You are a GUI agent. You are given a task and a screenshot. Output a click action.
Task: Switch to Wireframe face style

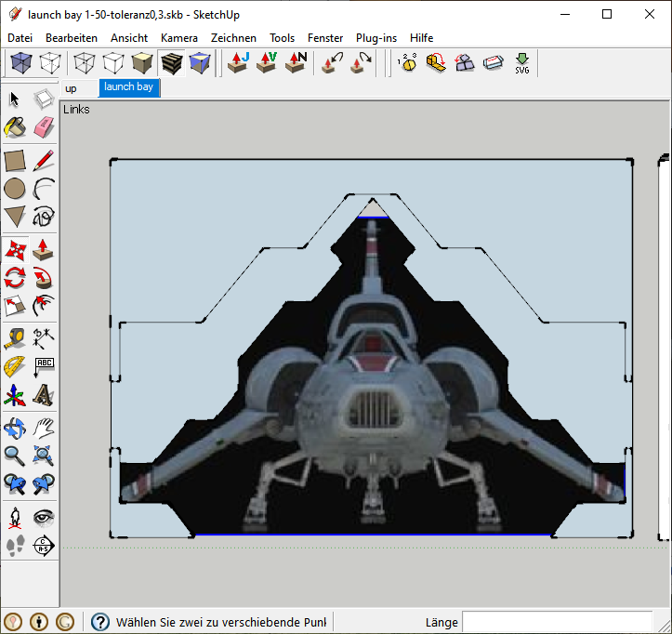pos(84,63)
